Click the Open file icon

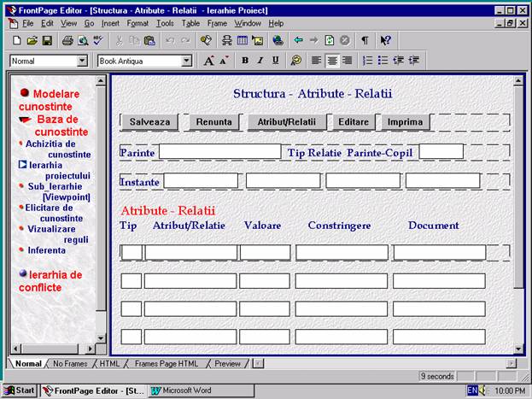click(32, 40)
